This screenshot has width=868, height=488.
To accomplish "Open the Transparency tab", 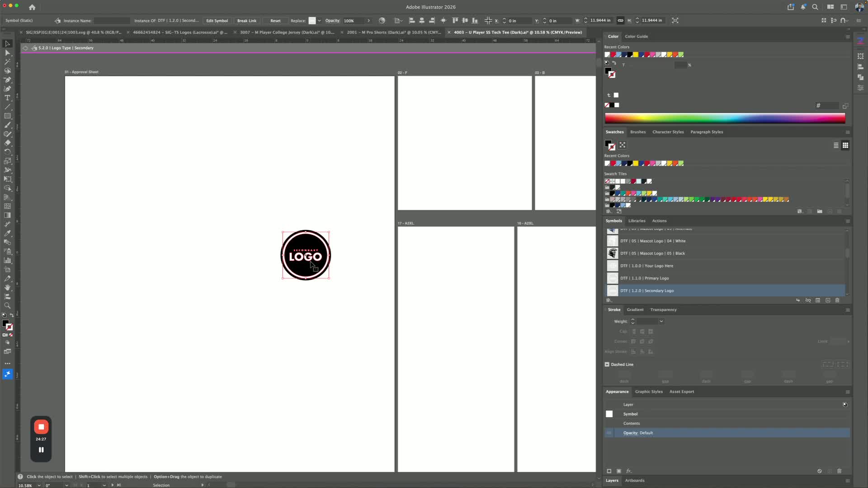I will 663,310.
